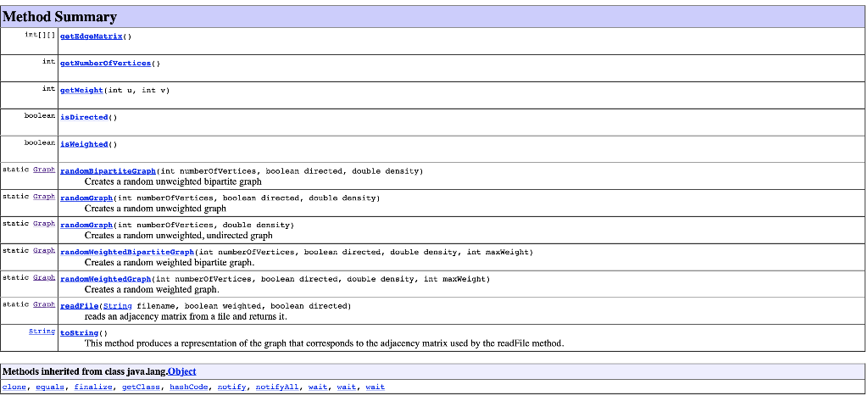
Task: Click int[][] return type of getEdgeMatrix
Action: (41, 35)
